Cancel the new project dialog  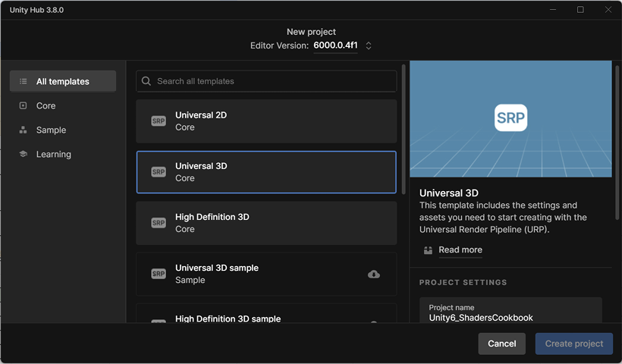[x=501, y=344]
